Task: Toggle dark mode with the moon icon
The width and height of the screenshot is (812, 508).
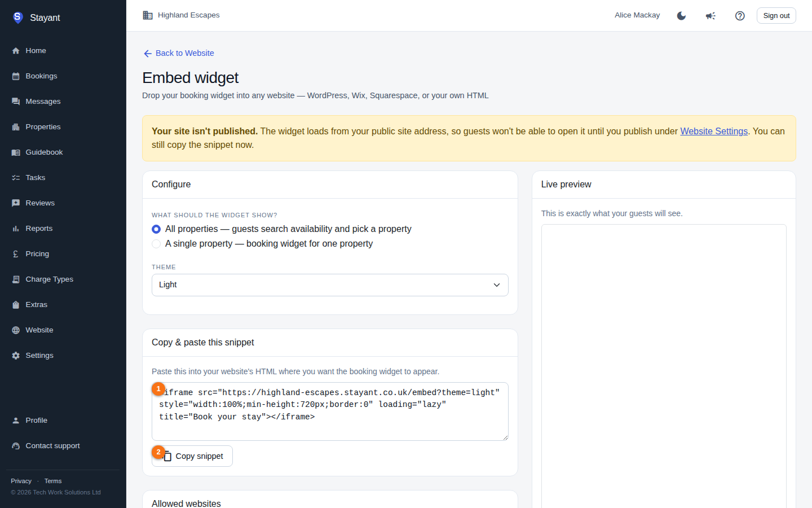Action: tap(681, 16)
